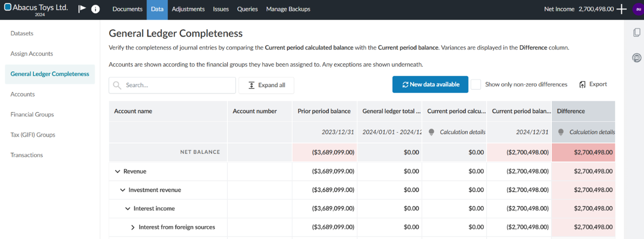
Task: Collapse the Revenue group row
Action: [118, 172]
